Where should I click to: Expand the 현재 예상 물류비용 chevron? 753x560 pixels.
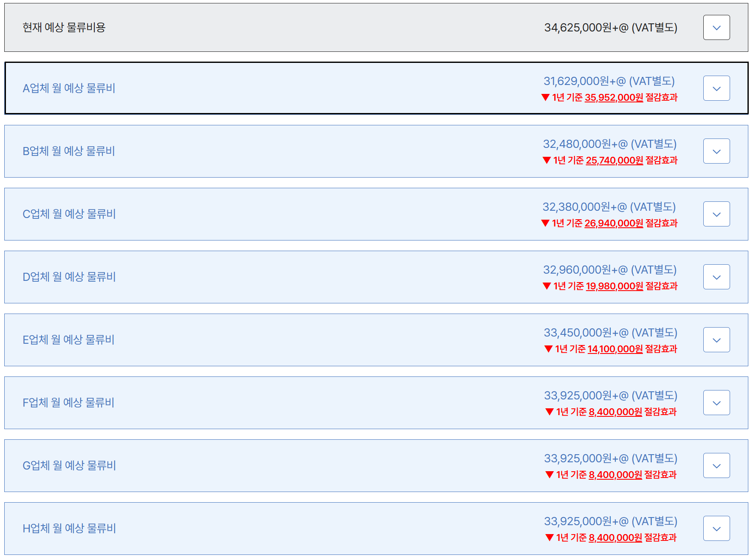(x=716, y=28)
